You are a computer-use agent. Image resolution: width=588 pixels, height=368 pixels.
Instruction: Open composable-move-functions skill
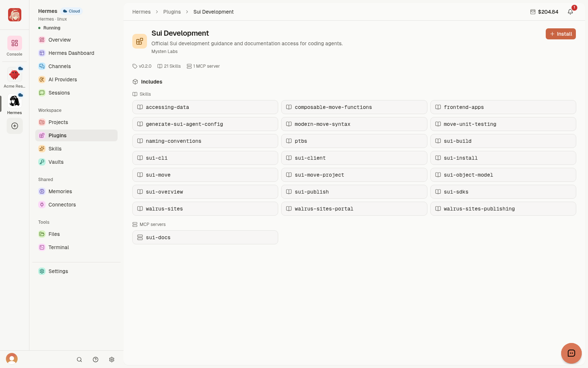click(354, 107)
